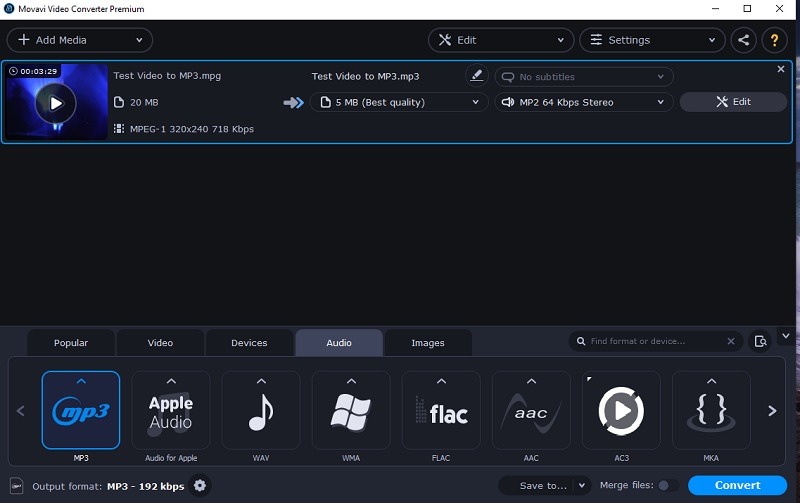Image resolution: width=800 pixels, height=503 pixels.
Task: Expand AAC presets chevron
Action: click(x=531, y=381)
